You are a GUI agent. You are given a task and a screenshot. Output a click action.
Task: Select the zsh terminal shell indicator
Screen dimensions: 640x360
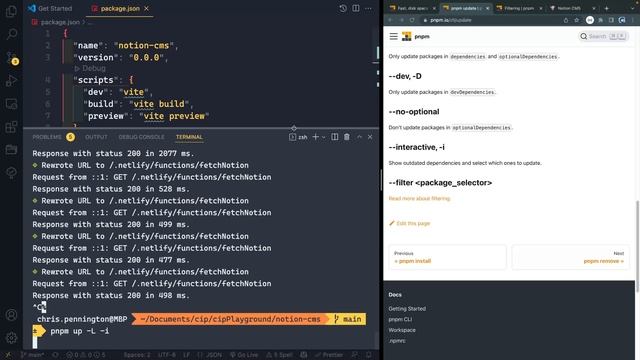298,137
